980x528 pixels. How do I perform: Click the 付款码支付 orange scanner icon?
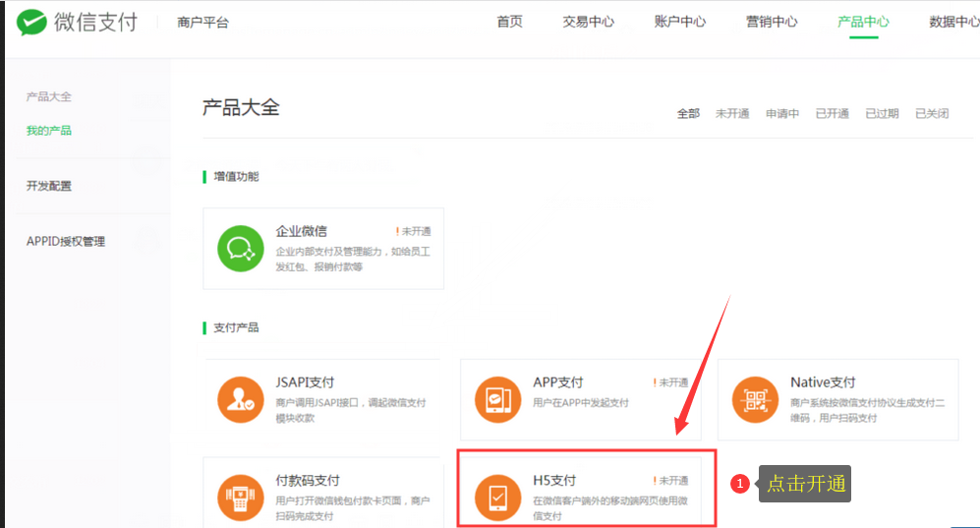[240, 497]
